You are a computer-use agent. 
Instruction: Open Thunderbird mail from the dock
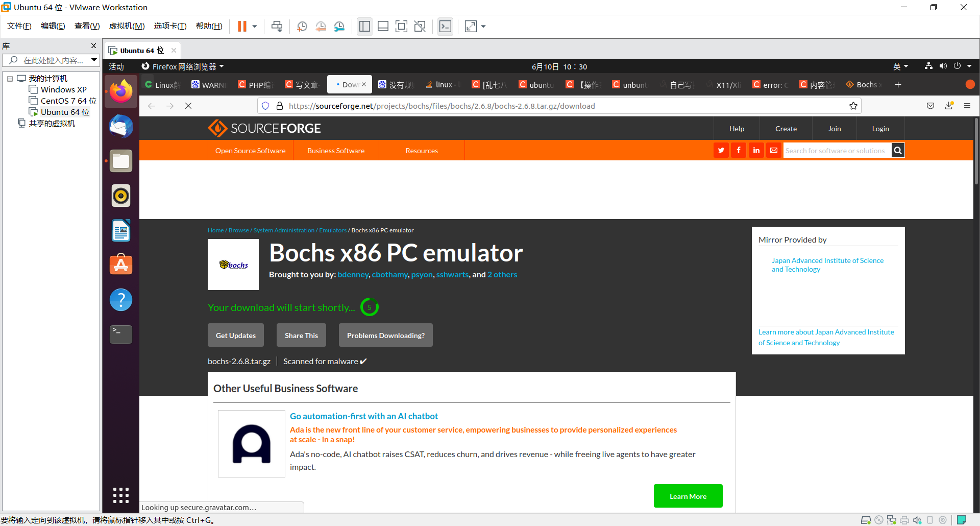(x=121, y=127)
